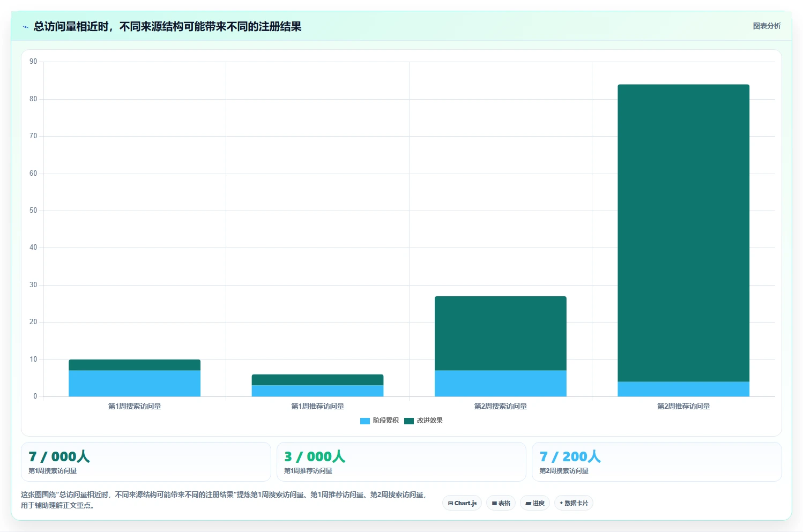Open the 7 / 000人 第1周搜索访问量 card
Viewport: 803px width, 532px height.
tap(146, 462)
